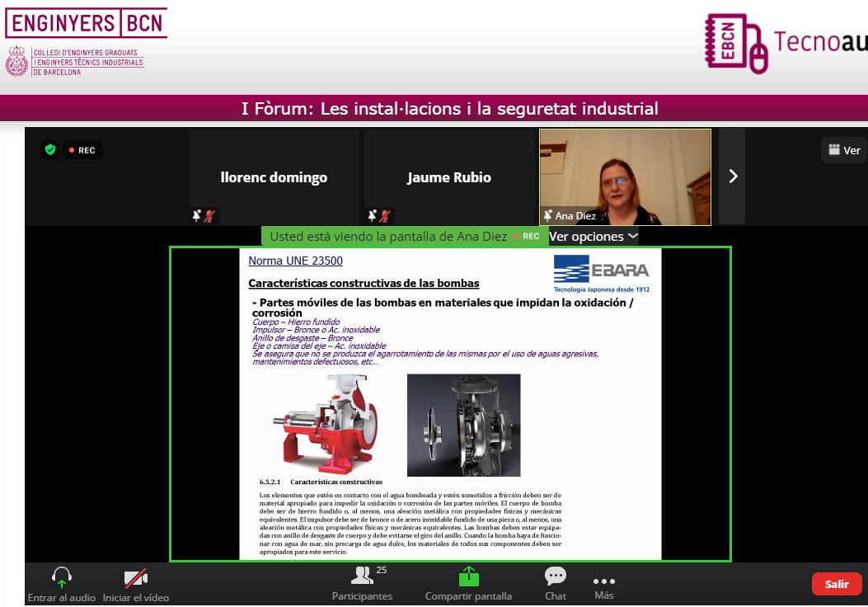Screen dimensions: 868x607
Task: Click muted mic icon on llorenc domingo
Action: (x=209, y=216)
